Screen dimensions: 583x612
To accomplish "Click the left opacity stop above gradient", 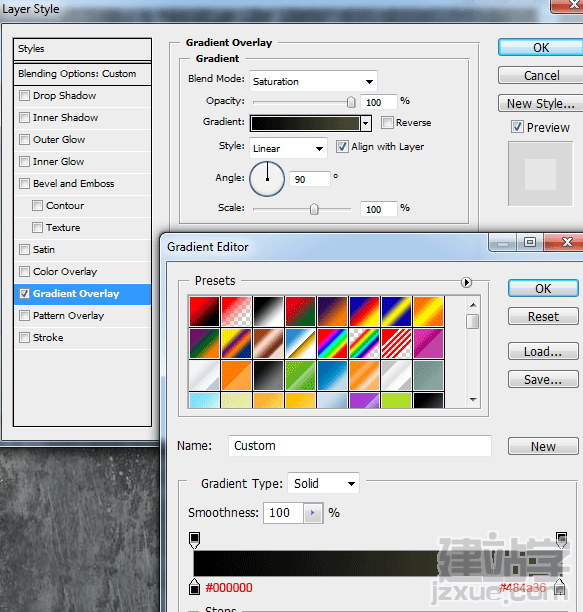I will (x=194, y=540).
